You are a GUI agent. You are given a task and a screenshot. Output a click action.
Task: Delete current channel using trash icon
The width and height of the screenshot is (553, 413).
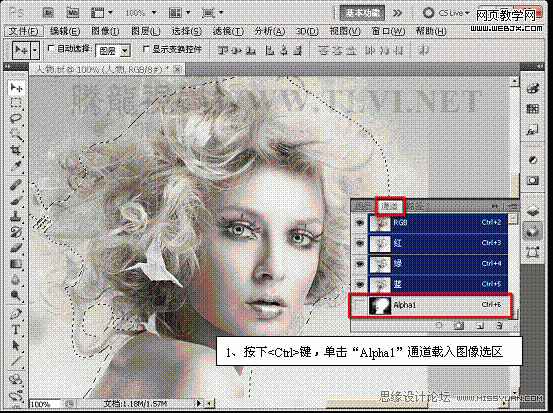tap(499, 326)
